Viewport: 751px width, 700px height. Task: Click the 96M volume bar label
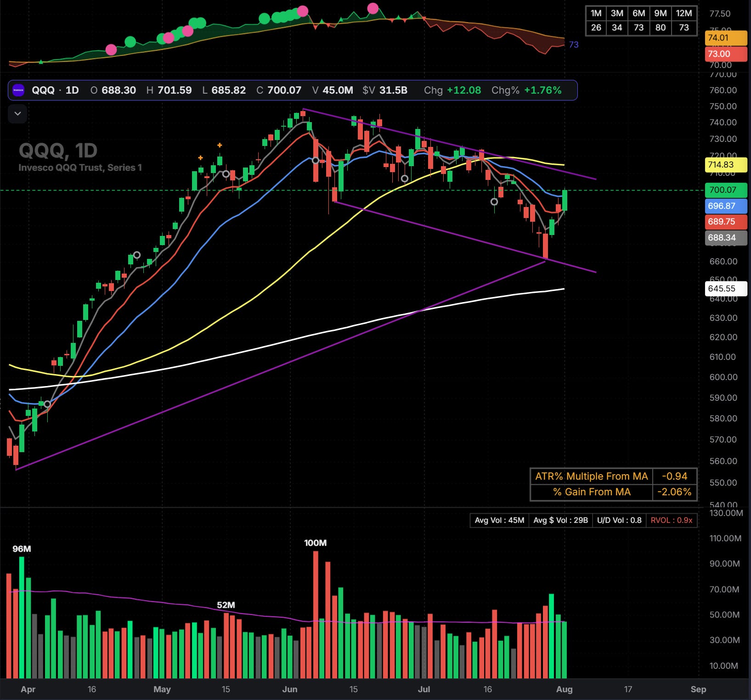22,549
